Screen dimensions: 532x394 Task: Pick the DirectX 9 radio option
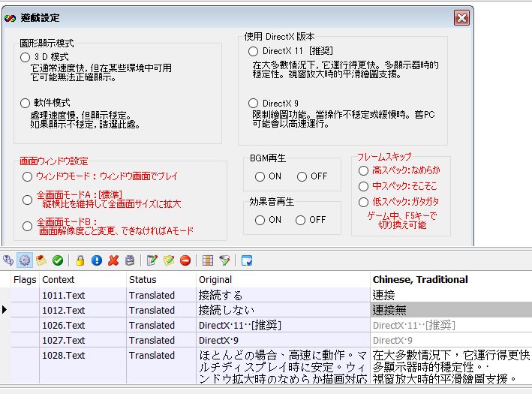click(x=253, y=103)
